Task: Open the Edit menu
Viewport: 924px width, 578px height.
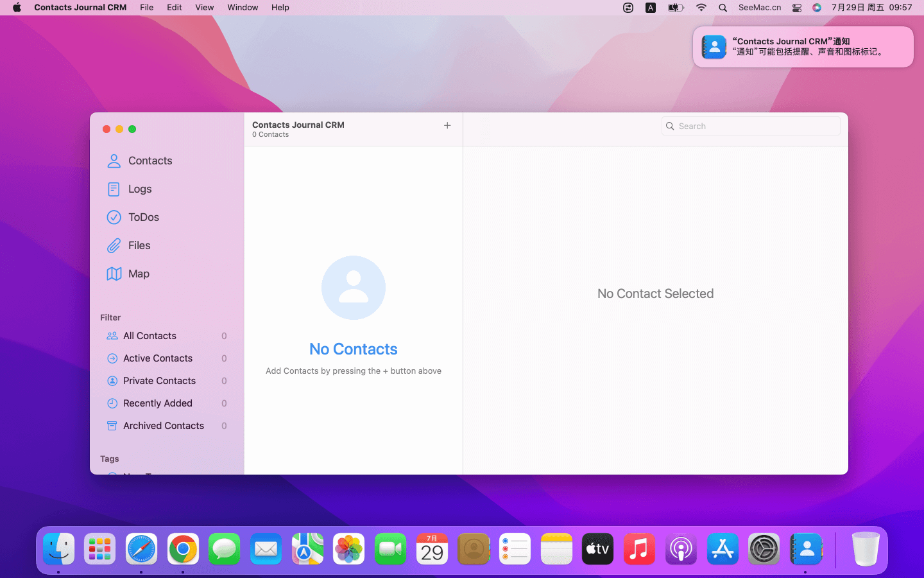Action: click(174, 8)
